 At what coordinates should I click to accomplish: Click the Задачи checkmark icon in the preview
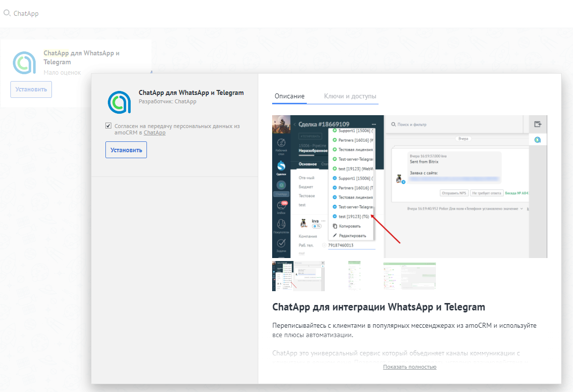(x=281, y=244)
